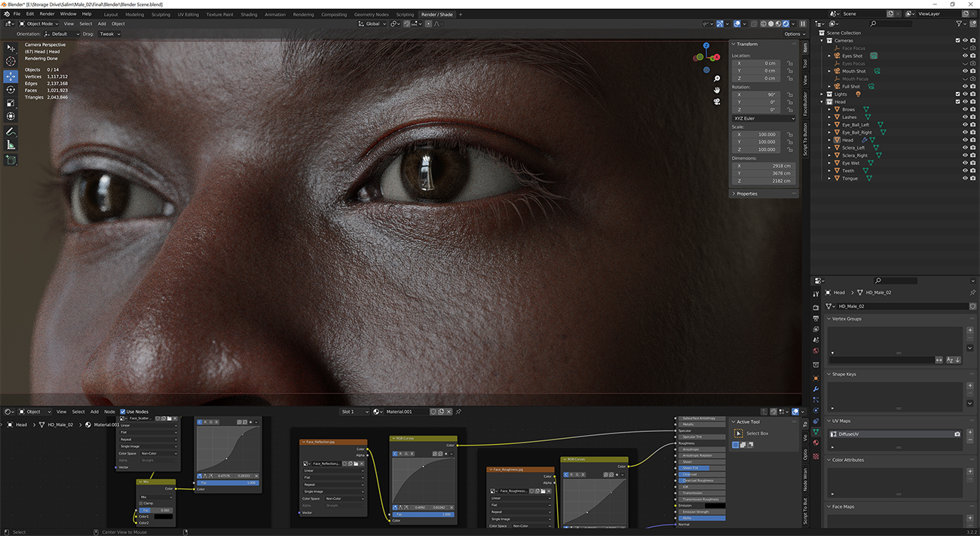
Task: Open the Object Mode dropdown
Action: (x=41, y=23)
